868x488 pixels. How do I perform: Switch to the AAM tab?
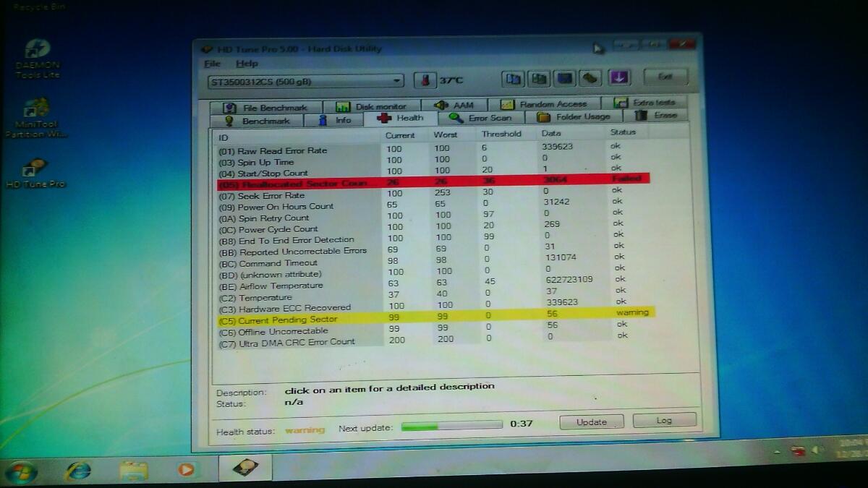(x=456, y=106)
